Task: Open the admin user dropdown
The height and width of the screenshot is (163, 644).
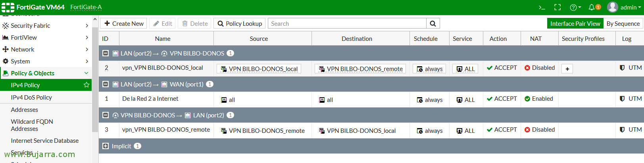Action: pyautogui.click(x=625, y=7)
